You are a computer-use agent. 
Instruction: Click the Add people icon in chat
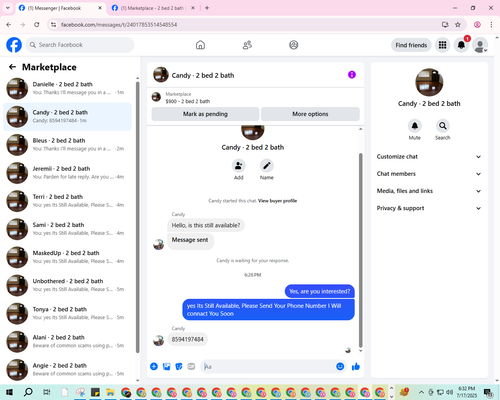point(239,166)
